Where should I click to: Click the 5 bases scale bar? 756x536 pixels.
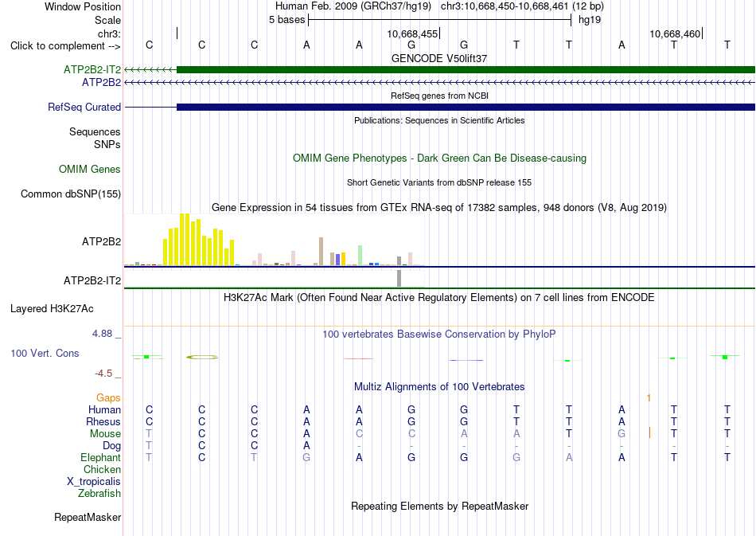pos(439,20)
